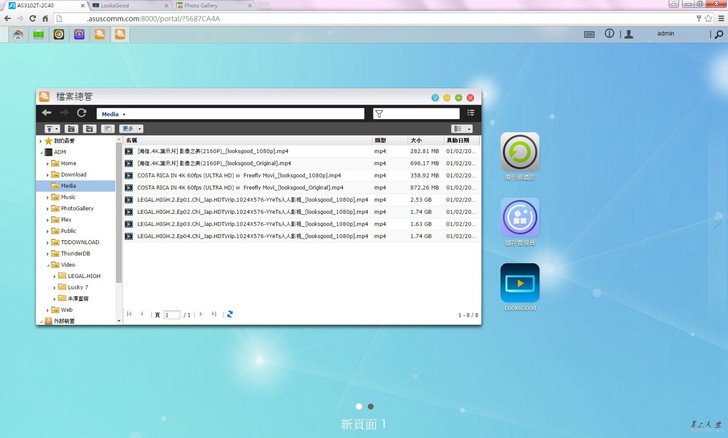Select the Music folder in sidebar

pos(68,197)
